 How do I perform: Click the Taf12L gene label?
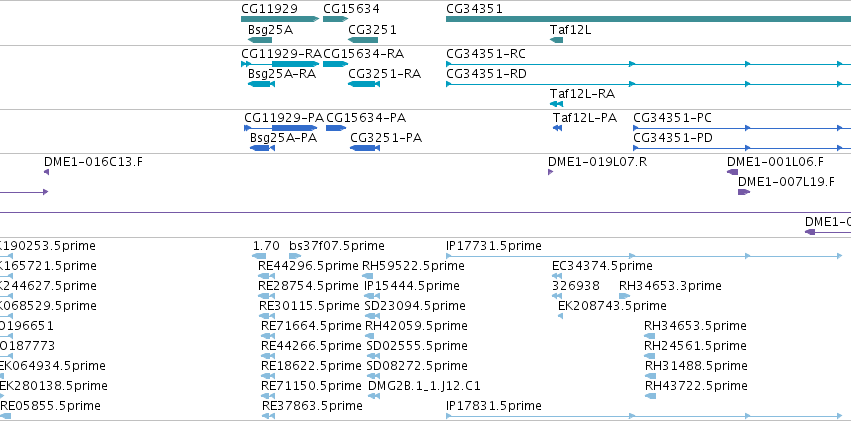tap(570, 30)
